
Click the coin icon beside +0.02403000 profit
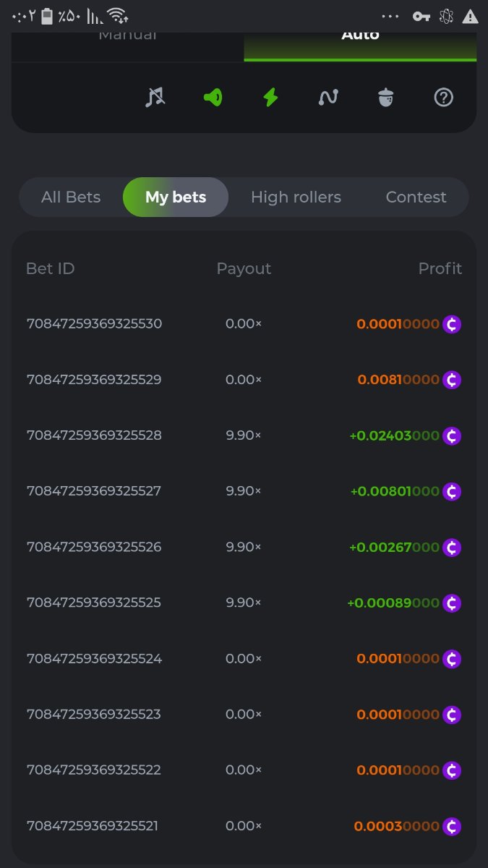click(452, 435)
